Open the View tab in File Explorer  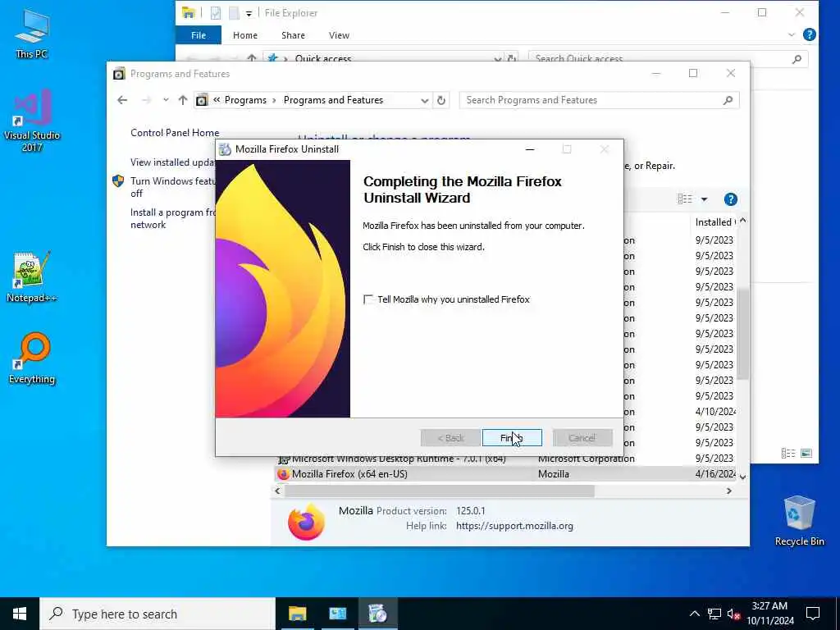tap(339, 35)
